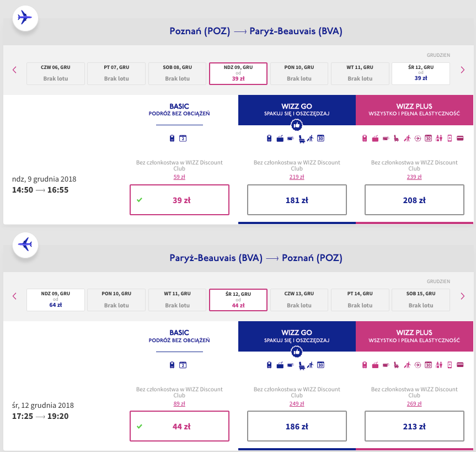
Task: Select return date NDZ 09, GRU
Action: click(x=56, y=300)
